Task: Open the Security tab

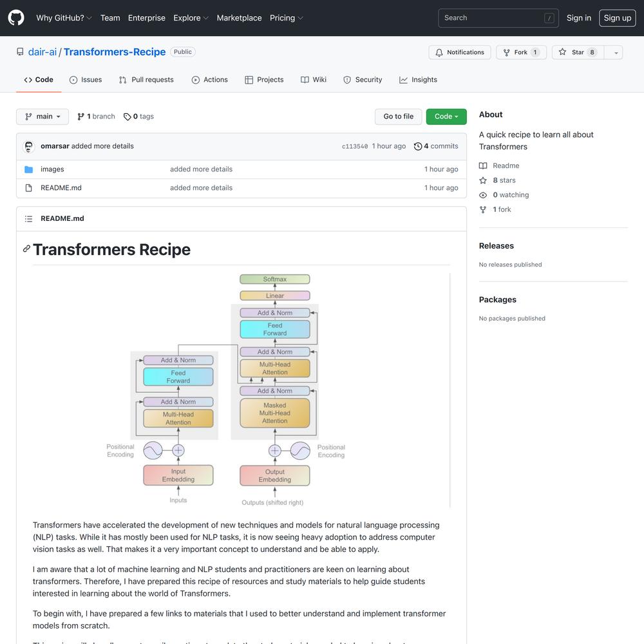Action: [x=363, y=80]
